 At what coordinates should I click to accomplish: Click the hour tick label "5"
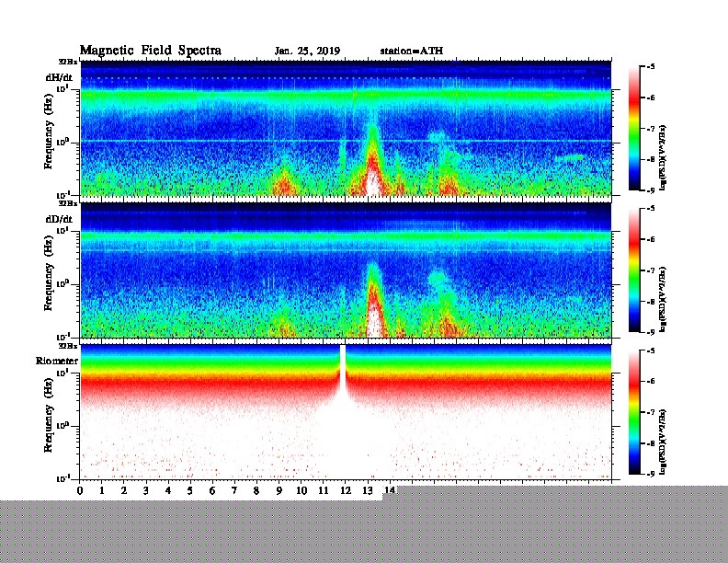click(190, 490)
